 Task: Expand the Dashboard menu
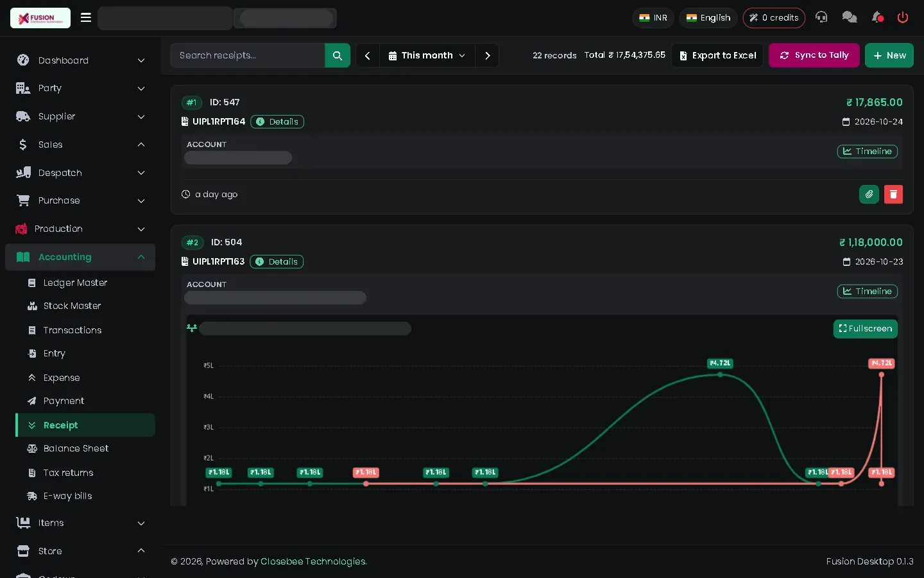(x=80, y=60)
